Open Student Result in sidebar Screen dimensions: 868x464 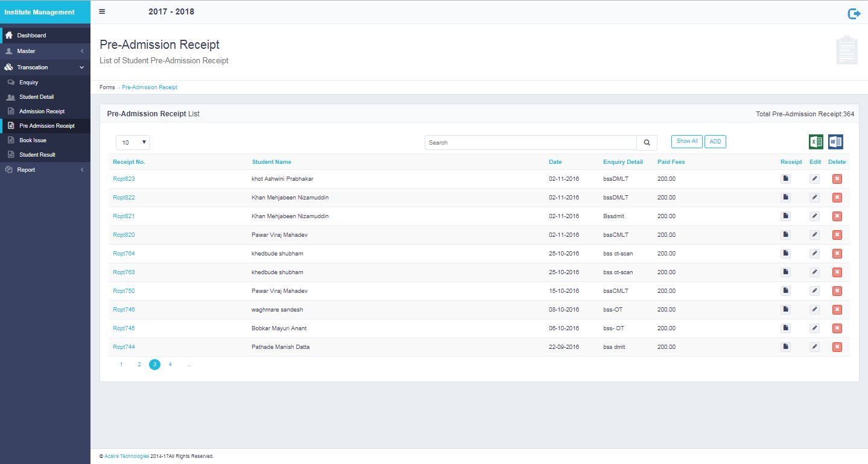37,155
